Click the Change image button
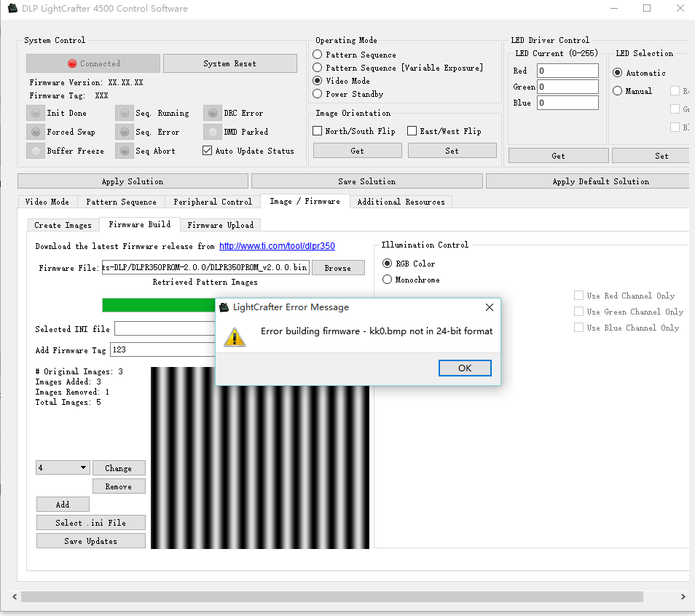695x616 pixels. pyautogui.click(x=119, y=468)
